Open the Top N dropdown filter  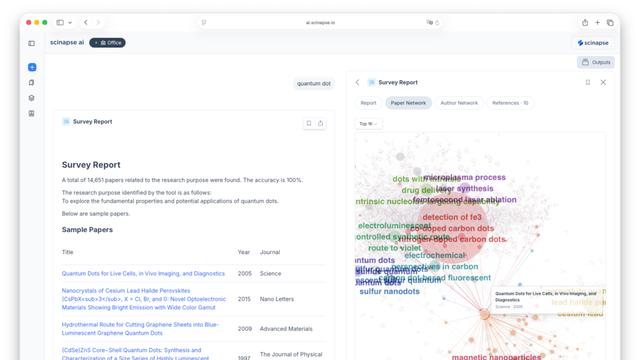(368, 124)
